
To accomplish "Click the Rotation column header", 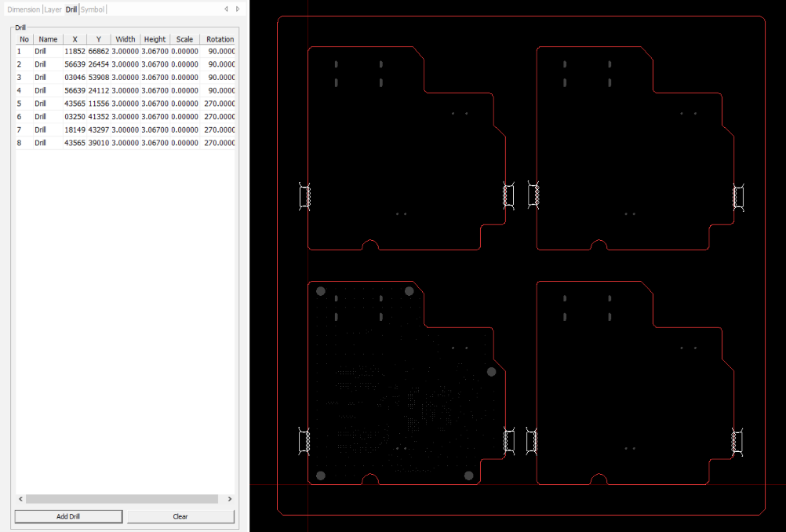I will (x=219, y=38).
